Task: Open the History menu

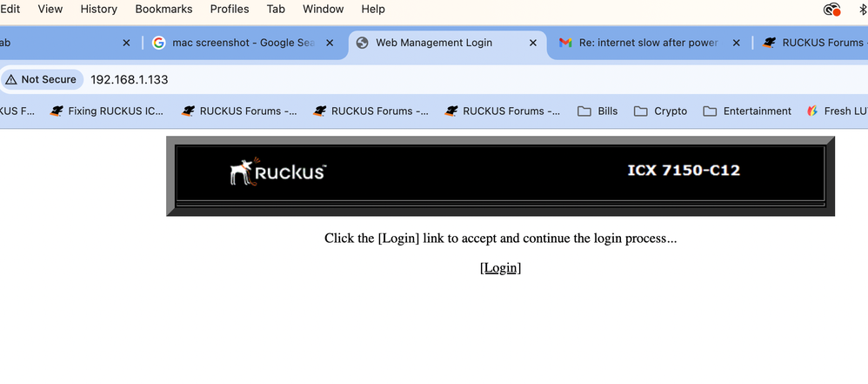Action: [98, 9]
